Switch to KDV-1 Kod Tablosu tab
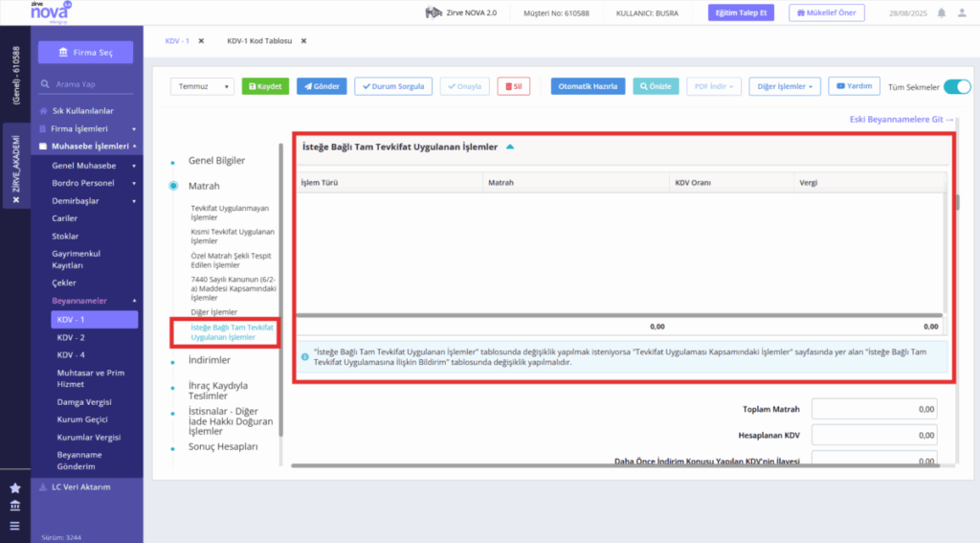This screenshot has width=980, height=543. [x=259, y=40]
